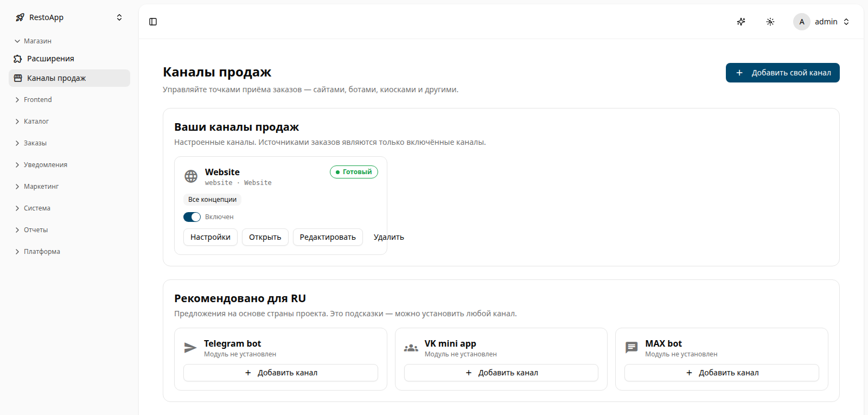Click plus icon on Добавить свой канал
Screen dimensions: 868x415
click(739, 73)
